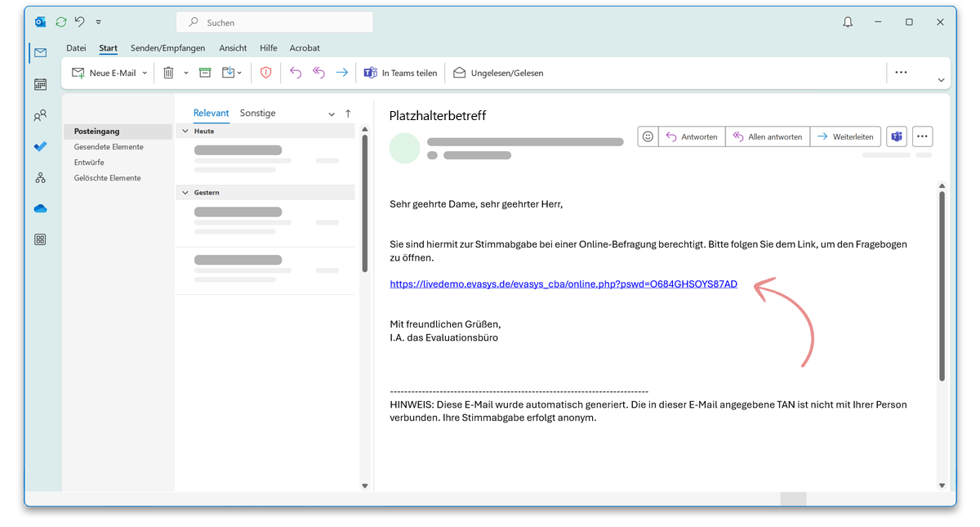The height and width of the screenshot is (527, 980).
Task: Open the People contacts icon
Action: pos(40,116)
